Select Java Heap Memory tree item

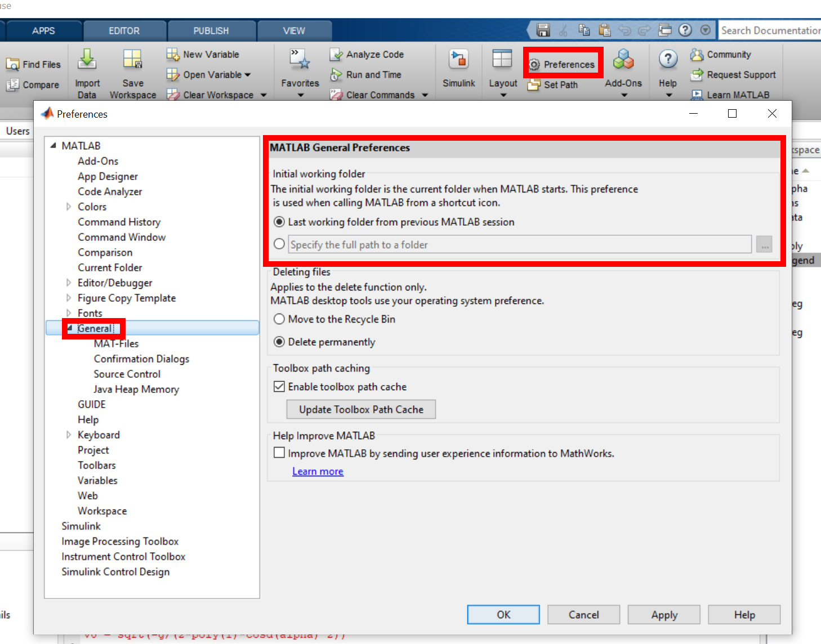point(136,389)
